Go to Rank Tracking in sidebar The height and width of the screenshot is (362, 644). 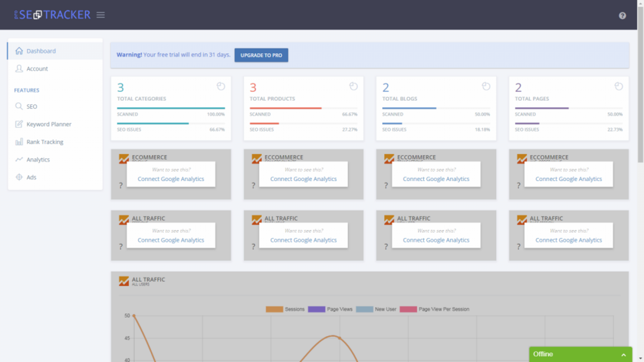(x=45, y=142)
